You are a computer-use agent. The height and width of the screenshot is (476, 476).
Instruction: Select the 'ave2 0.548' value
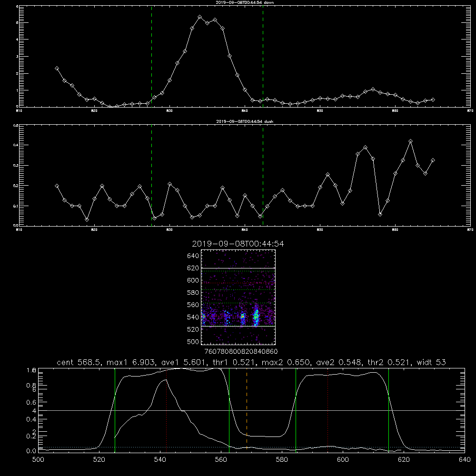pyautogui.click(x=339, y=362)
